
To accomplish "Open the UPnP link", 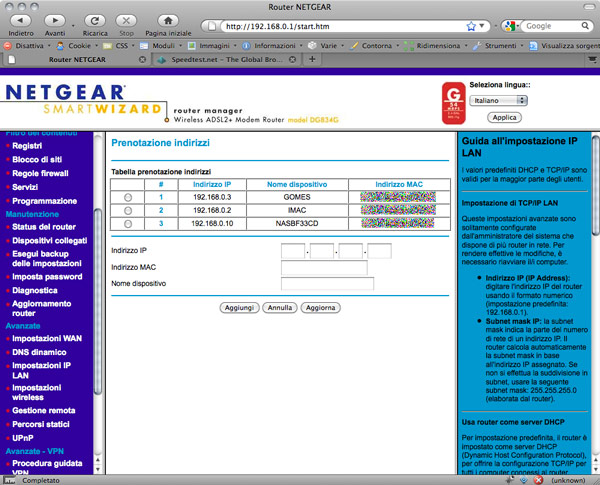I will [23, 438].
